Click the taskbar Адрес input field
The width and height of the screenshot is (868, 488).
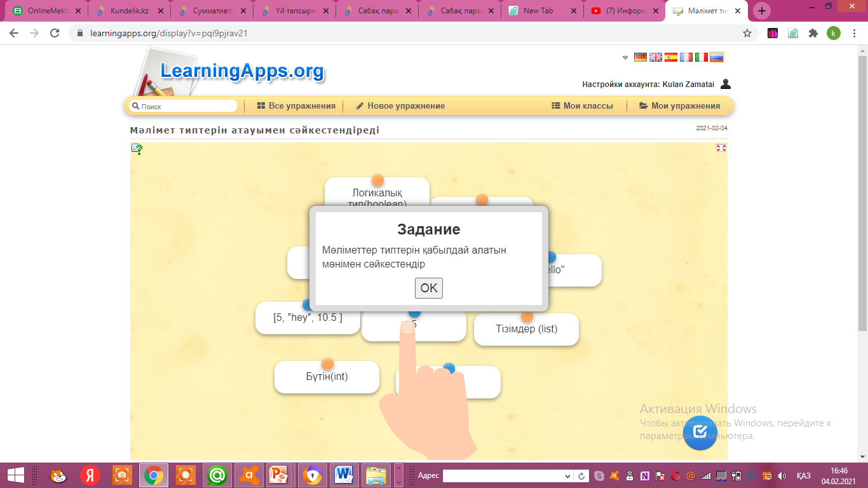tap(503, 475)
